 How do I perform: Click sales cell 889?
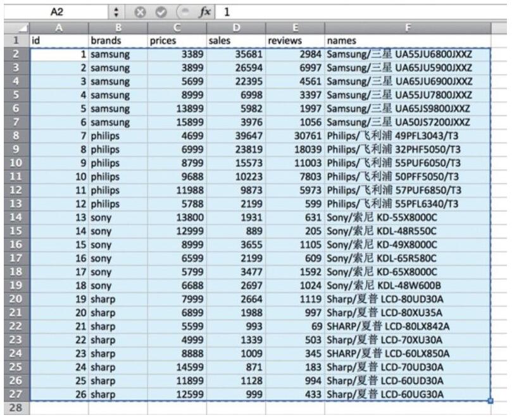236,231
